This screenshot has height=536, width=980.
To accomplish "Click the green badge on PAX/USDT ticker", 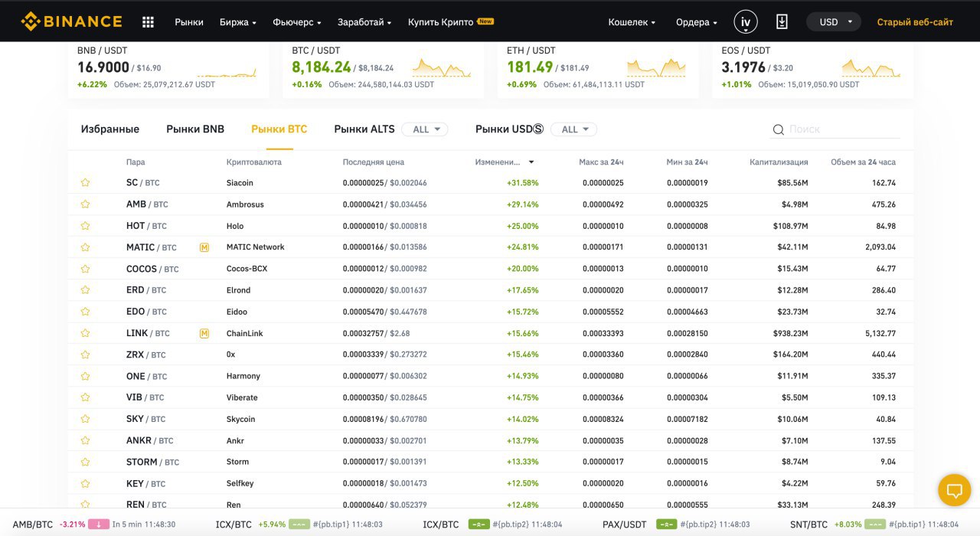I will coord(667,525).
